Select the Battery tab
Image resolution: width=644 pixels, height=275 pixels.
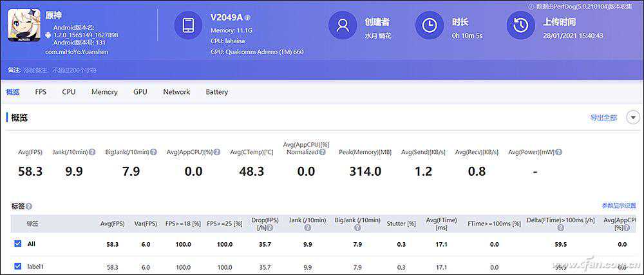coord(216,92)
